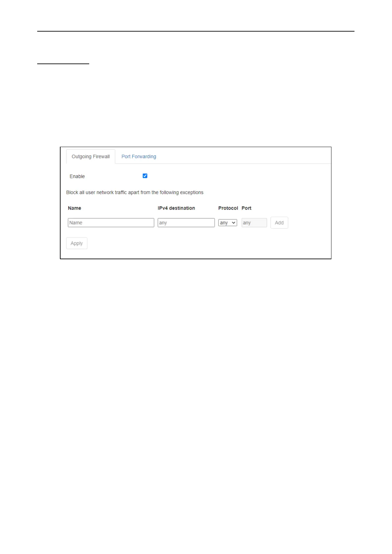The height and width of the screenshot is (554, 392).
Task: Switch to the Outgoing Firewall tab
Action: click(91, 157)
